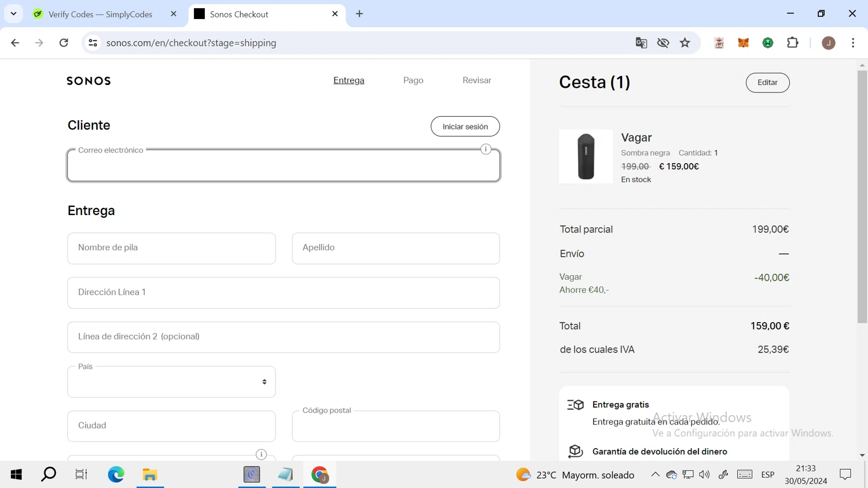
Task: Go to the Pago checkout step
Action: [x=413, y=80]
